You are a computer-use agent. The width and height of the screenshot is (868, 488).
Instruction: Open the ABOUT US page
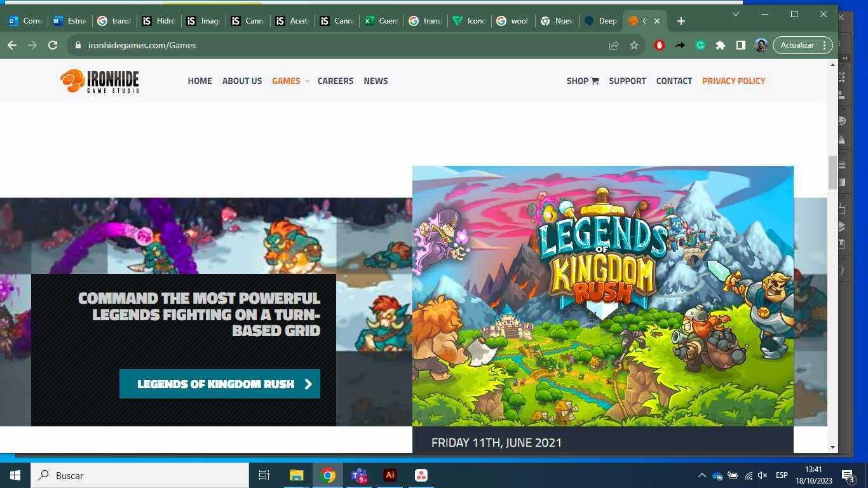[242, 81]
